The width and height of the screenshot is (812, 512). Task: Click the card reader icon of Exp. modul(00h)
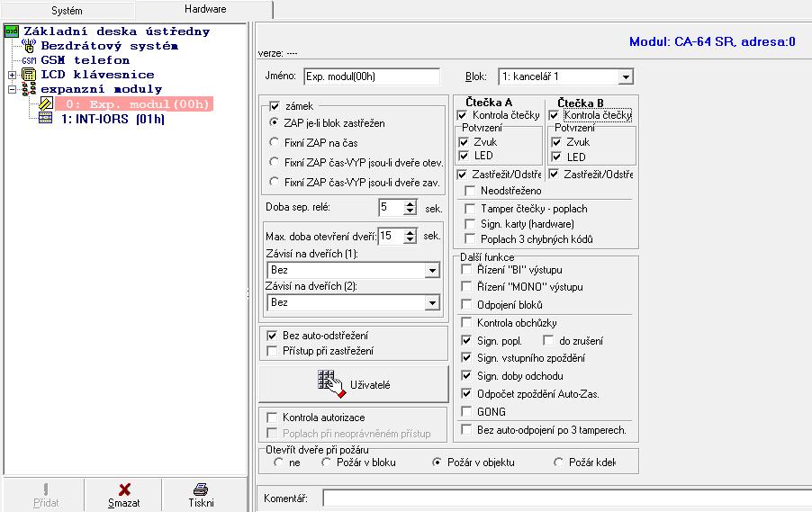(46, 103)
